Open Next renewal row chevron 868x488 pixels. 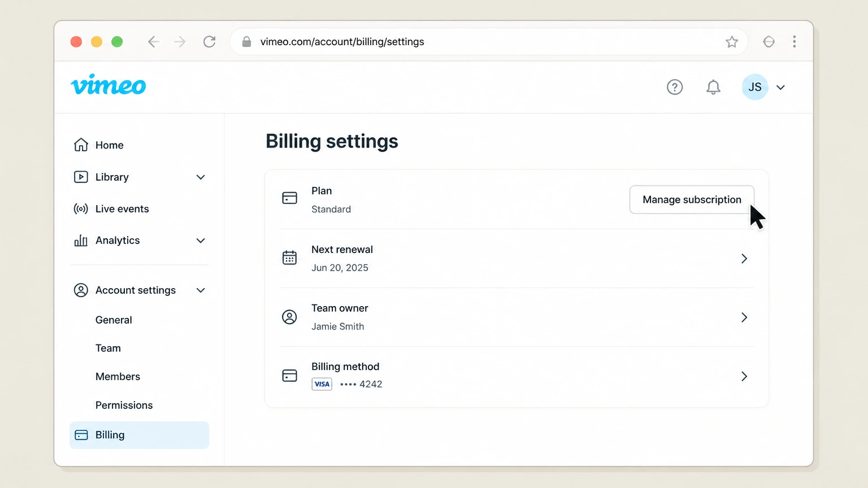[744, 259]
